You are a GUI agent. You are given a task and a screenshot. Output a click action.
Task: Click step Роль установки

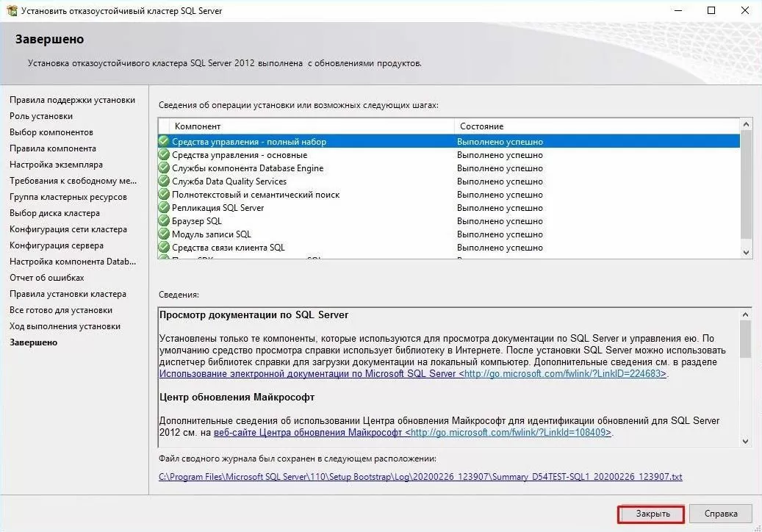(41, 115)
